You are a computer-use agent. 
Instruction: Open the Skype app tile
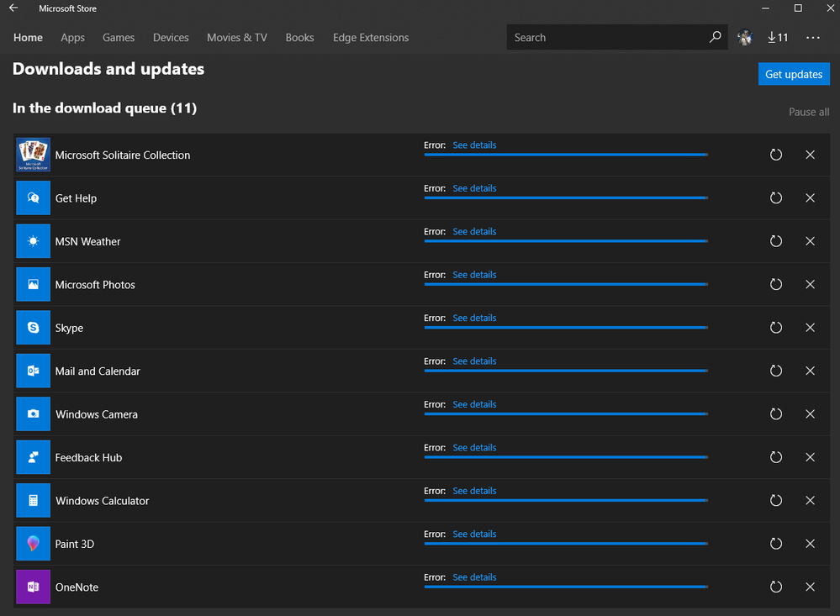point(34,328)
